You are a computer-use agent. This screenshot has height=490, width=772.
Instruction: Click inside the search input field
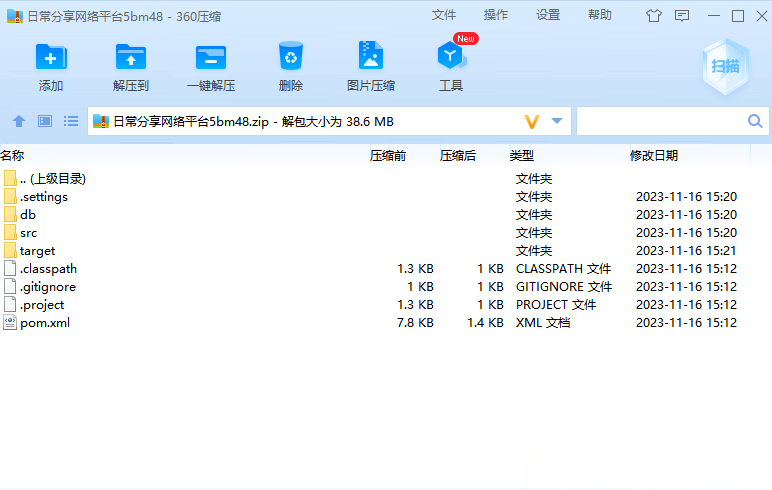pos(661,121)
